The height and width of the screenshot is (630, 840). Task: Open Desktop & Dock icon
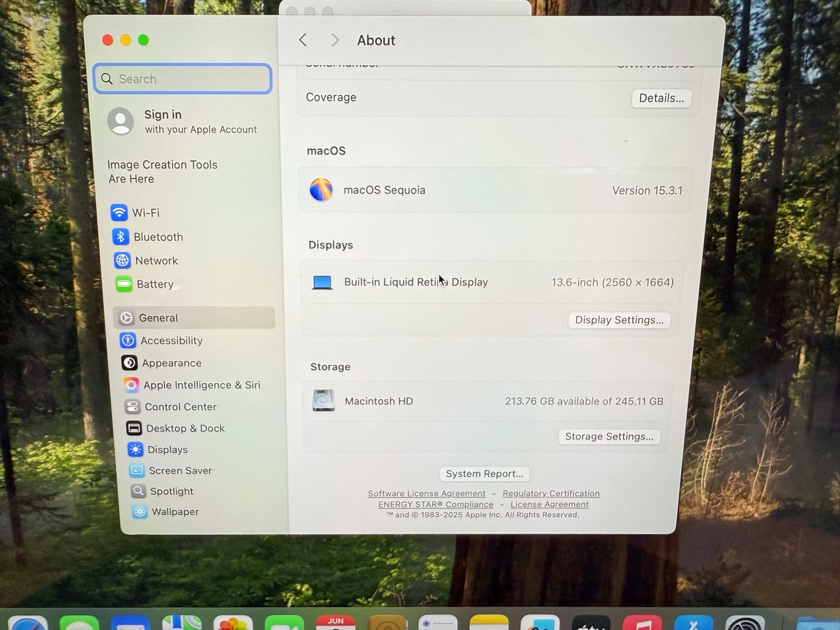(x=134, y=428)
